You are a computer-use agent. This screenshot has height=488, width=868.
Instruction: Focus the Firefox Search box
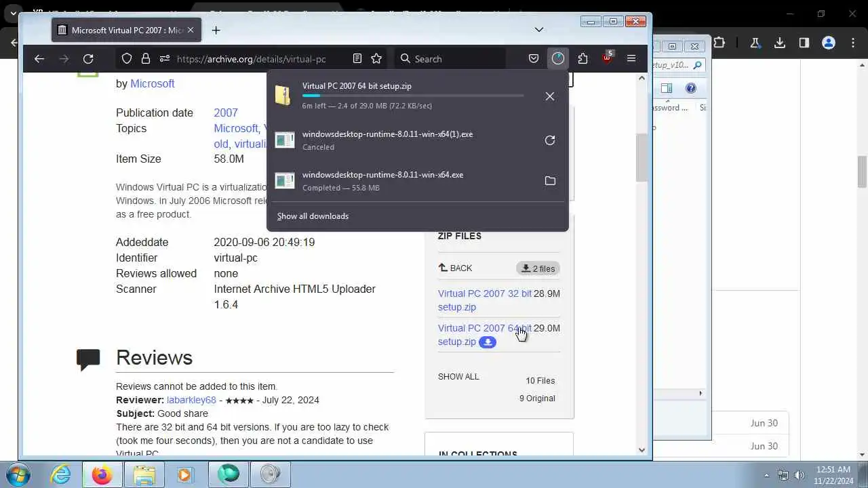tap(451, 59)
